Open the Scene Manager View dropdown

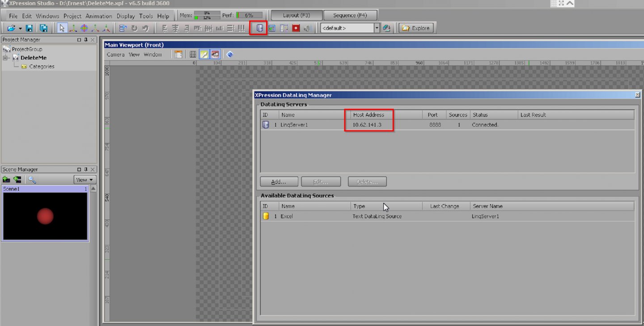pos(85,180)
